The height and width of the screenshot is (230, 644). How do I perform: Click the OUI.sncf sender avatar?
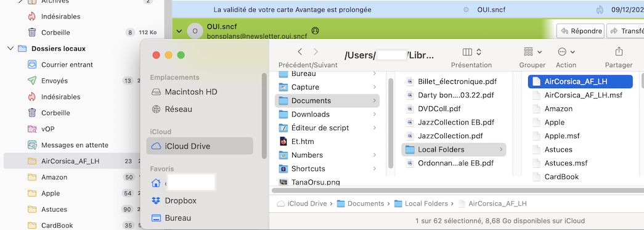(195, 31)
